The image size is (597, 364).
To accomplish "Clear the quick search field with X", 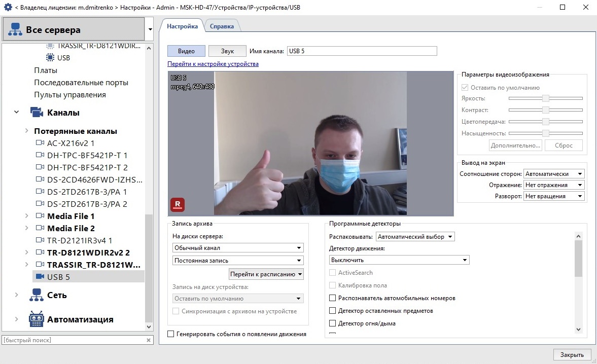I will (x=149, y=340).
